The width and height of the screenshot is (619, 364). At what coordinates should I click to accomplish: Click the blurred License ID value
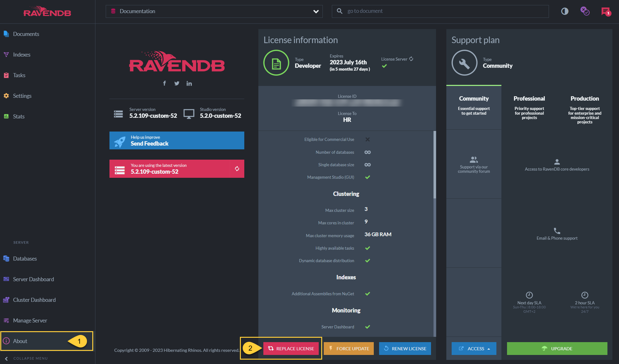[x=347, y=103]
